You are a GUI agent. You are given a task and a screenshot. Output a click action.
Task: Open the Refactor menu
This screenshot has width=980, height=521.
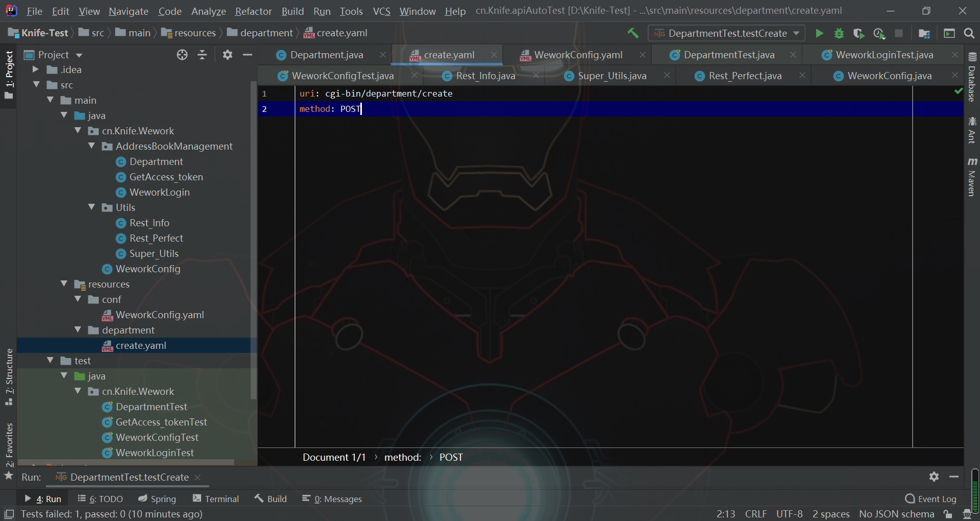(253, 11)
